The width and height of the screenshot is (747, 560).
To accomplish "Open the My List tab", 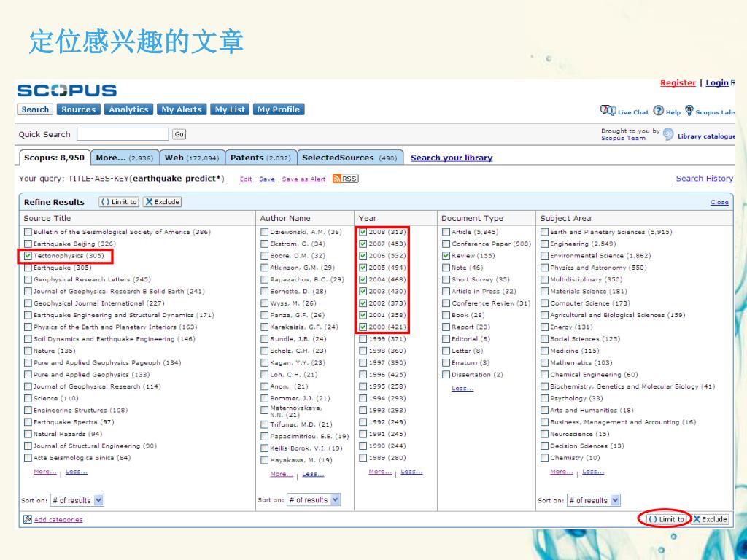I will click(230, 109).
